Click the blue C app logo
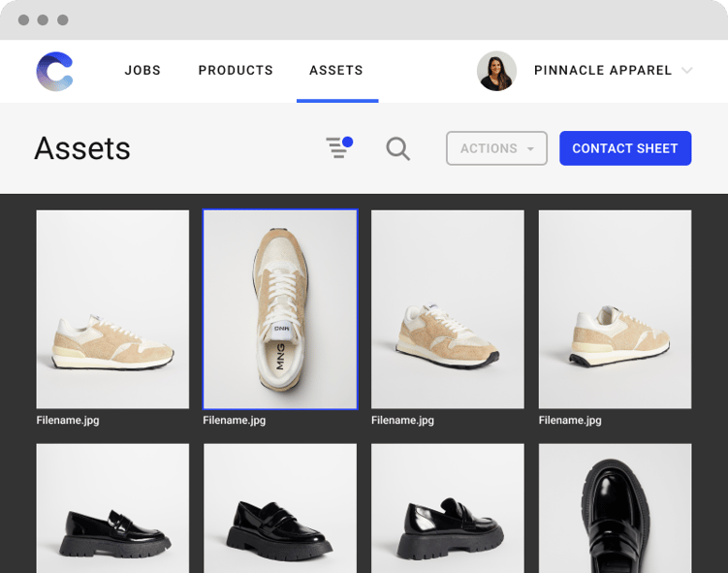 point(55,71)
